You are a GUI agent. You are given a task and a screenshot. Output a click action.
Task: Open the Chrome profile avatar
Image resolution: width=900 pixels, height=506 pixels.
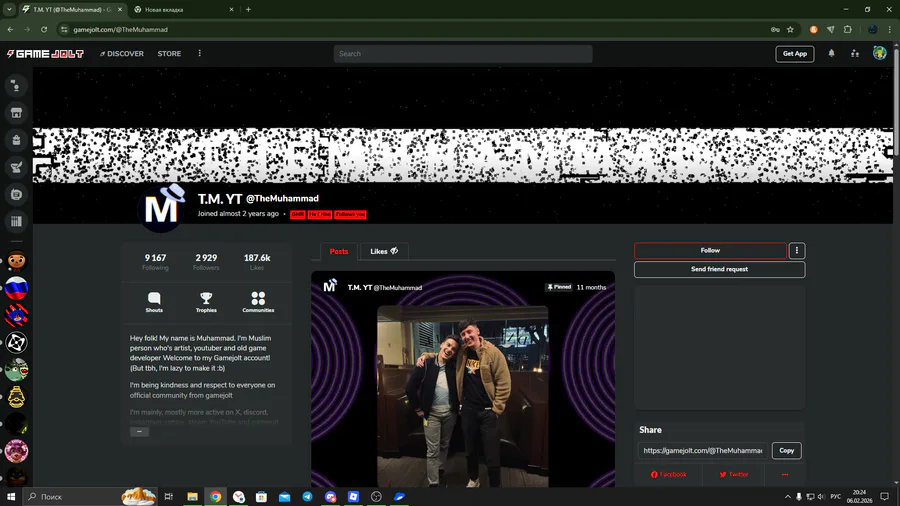pos(872,29)
